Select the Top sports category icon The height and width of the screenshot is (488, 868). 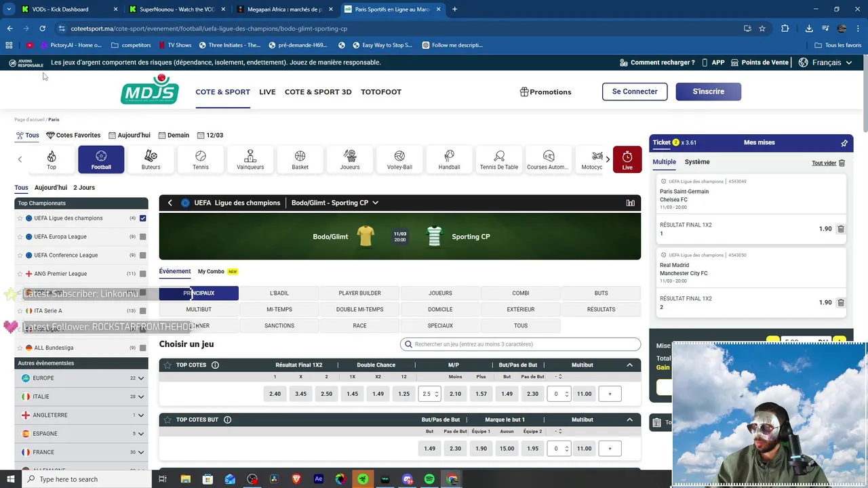point(52,160)
